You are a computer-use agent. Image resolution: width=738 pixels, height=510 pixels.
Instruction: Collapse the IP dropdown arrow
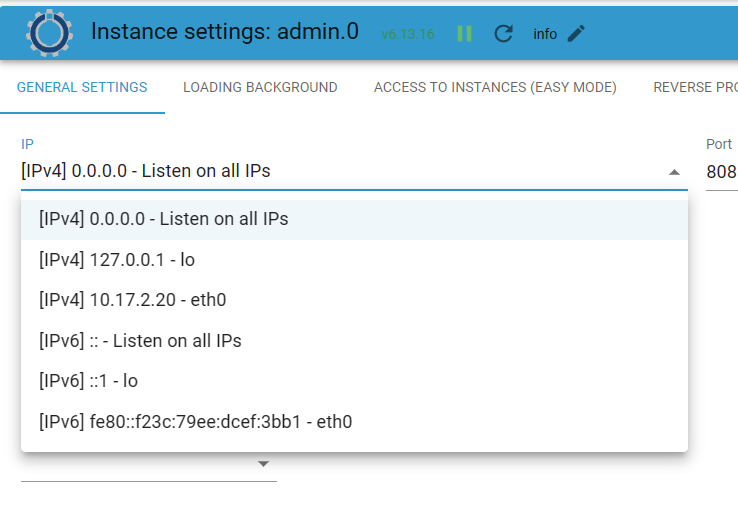[674, 172]
